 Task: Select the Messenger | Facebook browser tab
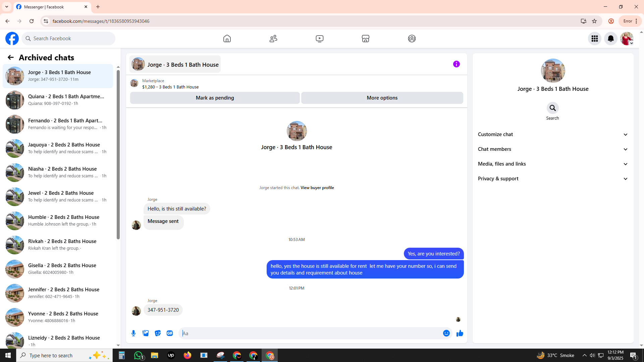pyautogui.click(x=52, y=7)
